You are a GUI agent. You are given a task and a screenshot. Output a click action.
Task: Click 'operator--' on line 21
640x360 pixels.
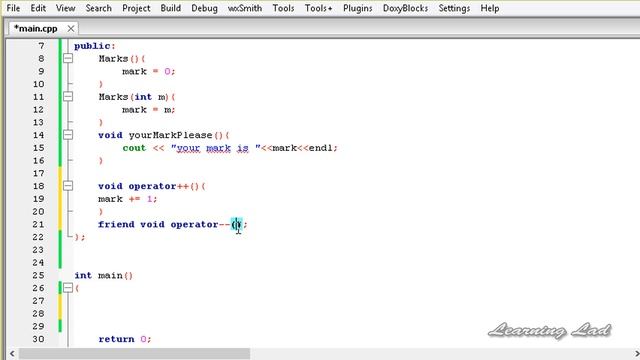click(x=200, y=224)
